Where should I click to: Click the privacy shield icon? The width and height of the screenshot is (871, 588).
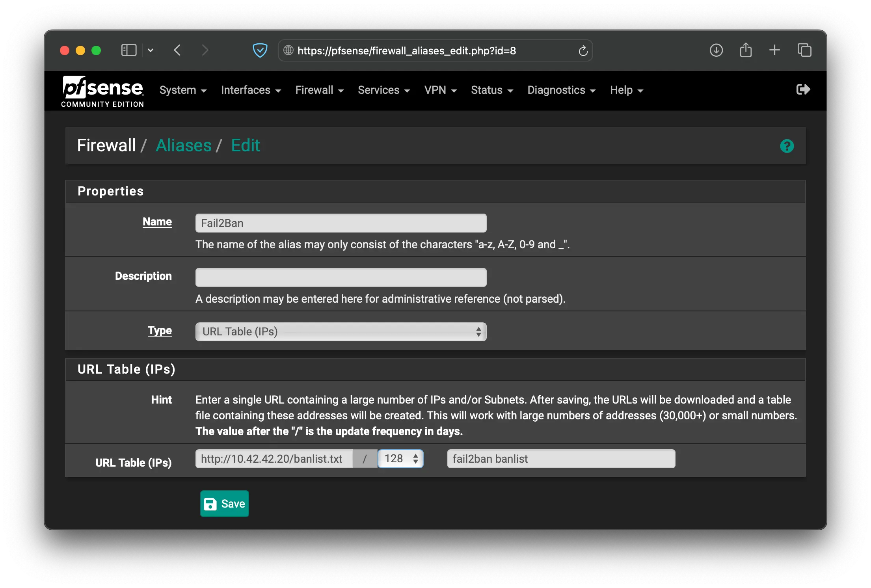(260, 50)
